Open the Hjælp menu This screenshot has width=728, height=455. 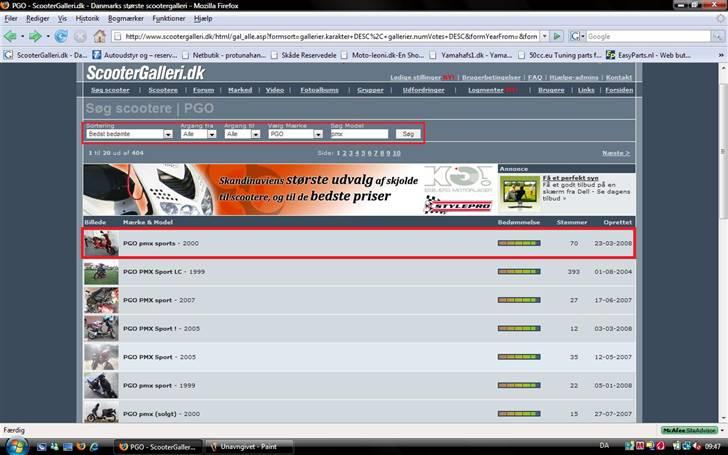click(203, 19)
